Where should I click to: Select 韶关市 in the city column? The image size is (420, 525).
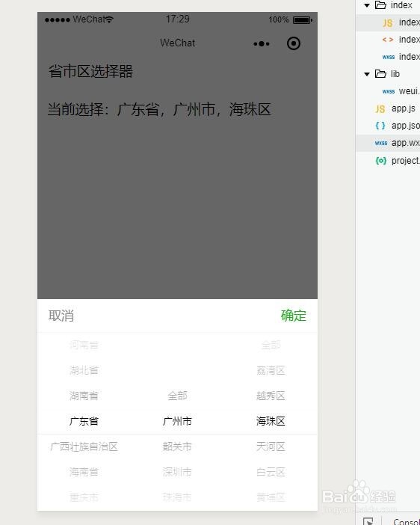click(177, 446)
